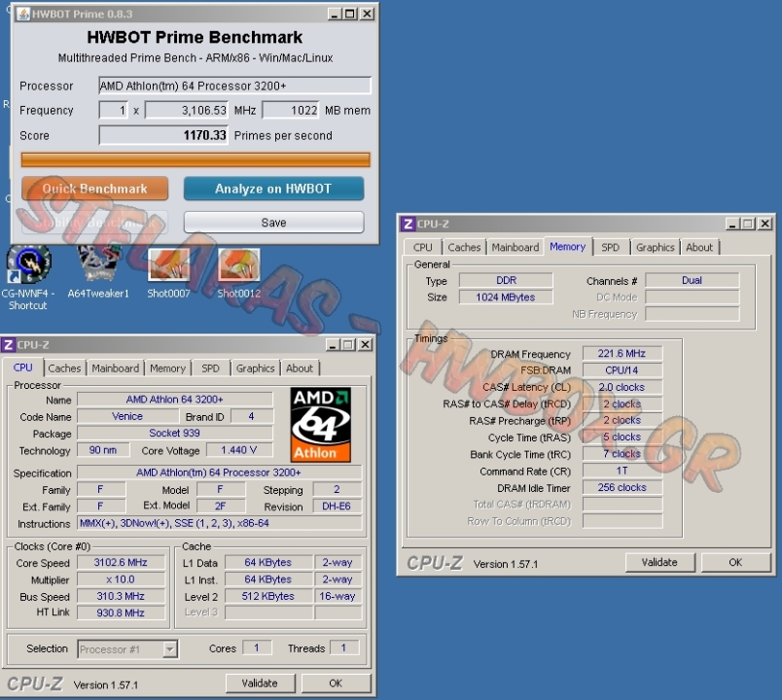Click the x 10.0 Multiplier value
The height and width of the screenshot is (700, 782).
pos(121,579)
